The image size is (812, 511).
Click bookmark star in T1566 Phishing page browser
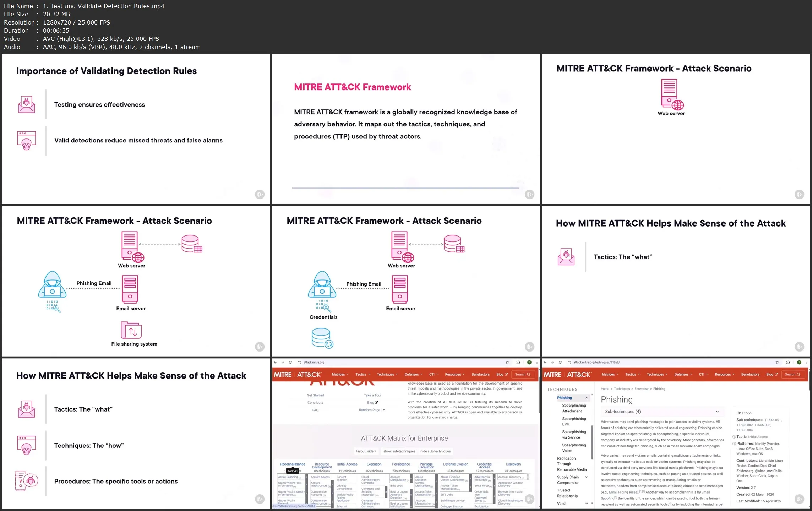[x=777, y=362]
